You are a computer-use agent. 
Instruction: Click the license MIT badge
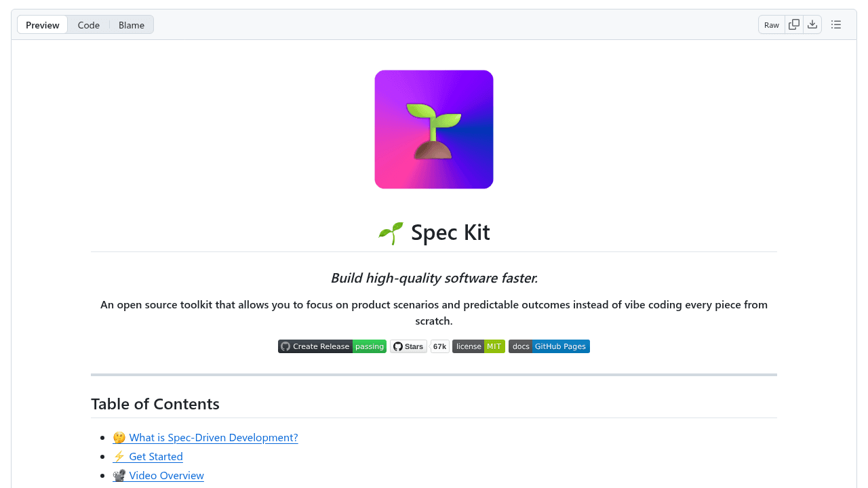[x=478, y=346]
